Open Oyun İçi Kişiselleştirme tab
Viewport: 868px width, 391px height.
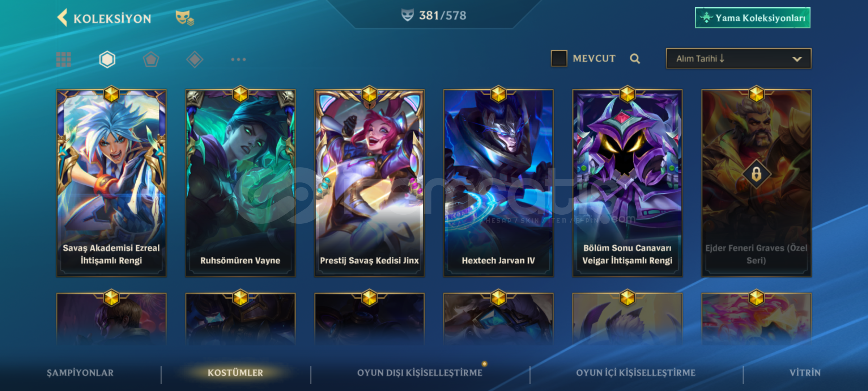[x=636, y=373]
